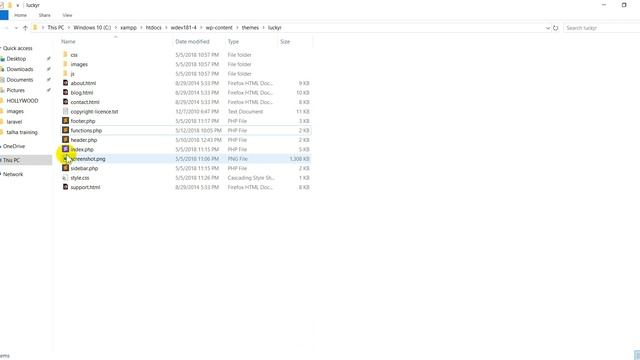Screen dimensions: 640x360
Task: Select the functions.php file icon
Action: 65,130
